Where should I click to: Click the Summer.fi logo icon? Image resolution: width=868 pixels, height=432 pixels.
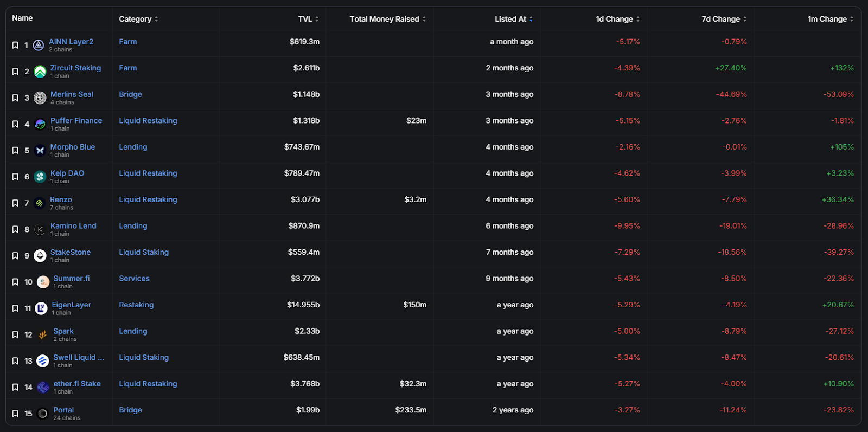tap(43, 282)
